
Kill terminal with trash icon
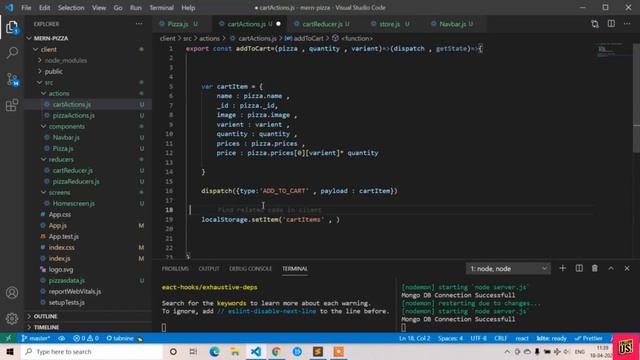595,268
